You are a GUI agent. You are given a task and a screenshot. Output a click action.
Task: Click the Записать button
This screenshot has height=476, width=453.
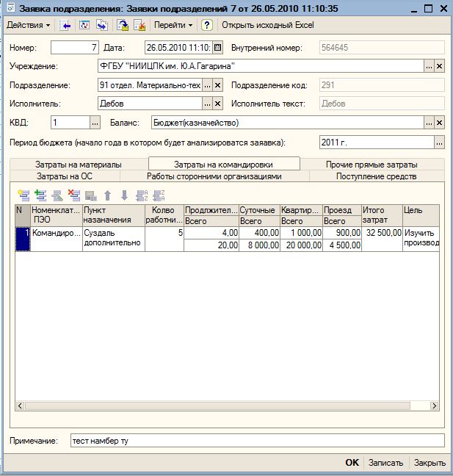385,463
